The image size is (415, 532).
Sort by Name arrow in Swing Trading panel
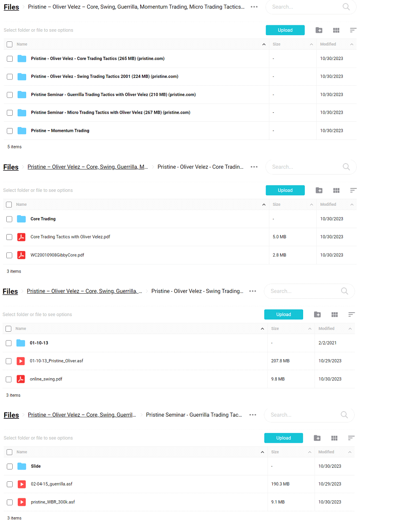point(262,329)
